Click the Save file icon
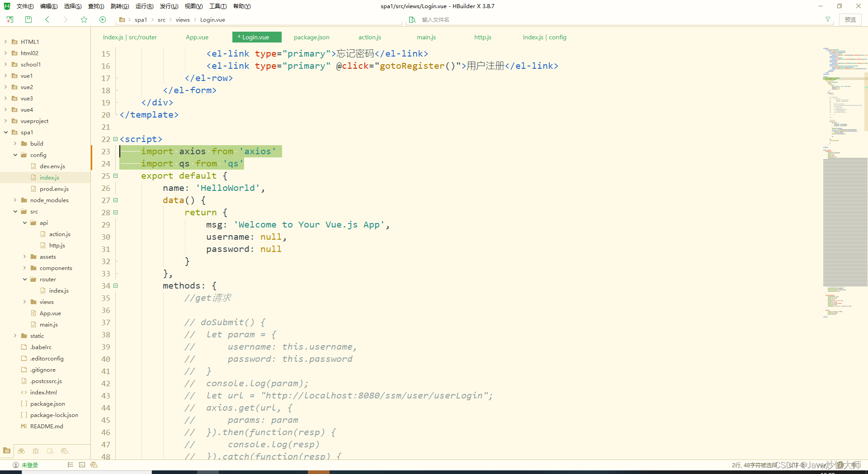Image resolution: width=868 pixels, height=474 pixels. click(x=28, y=19)
